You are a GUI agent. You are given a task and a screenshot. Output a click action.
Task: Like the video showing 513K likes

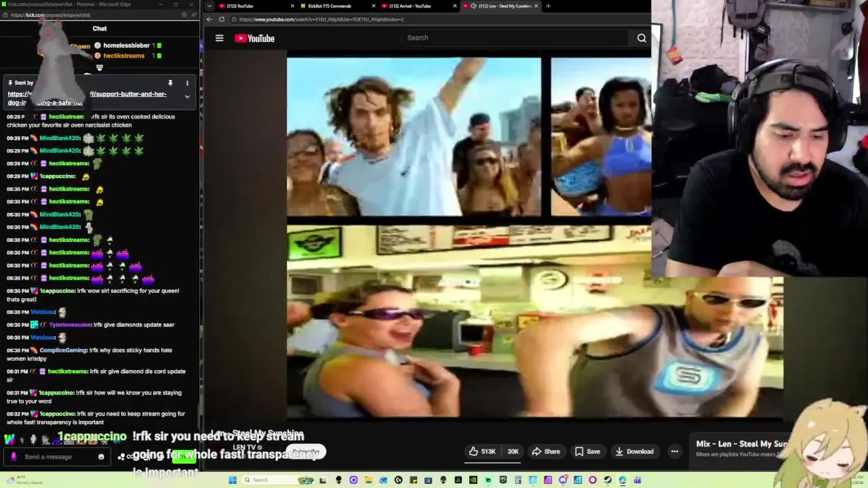pyautogui.click(x=482, y=451)
